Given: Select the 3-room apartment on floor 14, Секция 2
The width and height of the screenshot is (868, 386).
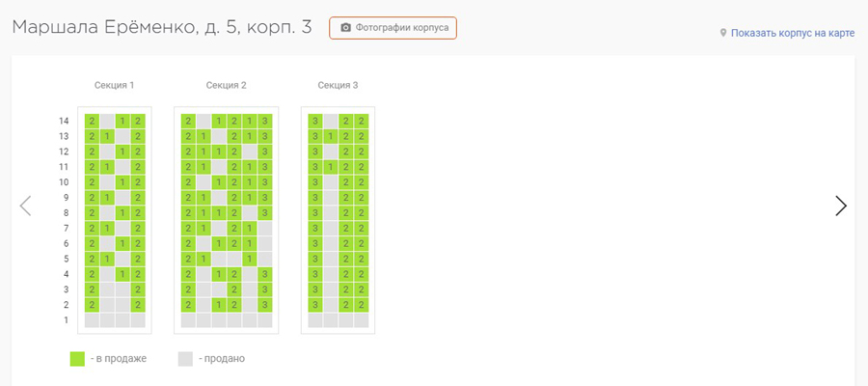Looking at the screenshot, I should 265,121.
